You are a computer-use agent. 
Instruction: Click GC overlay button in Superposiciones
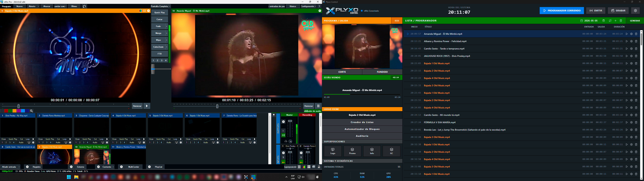[x=391, y=151]
